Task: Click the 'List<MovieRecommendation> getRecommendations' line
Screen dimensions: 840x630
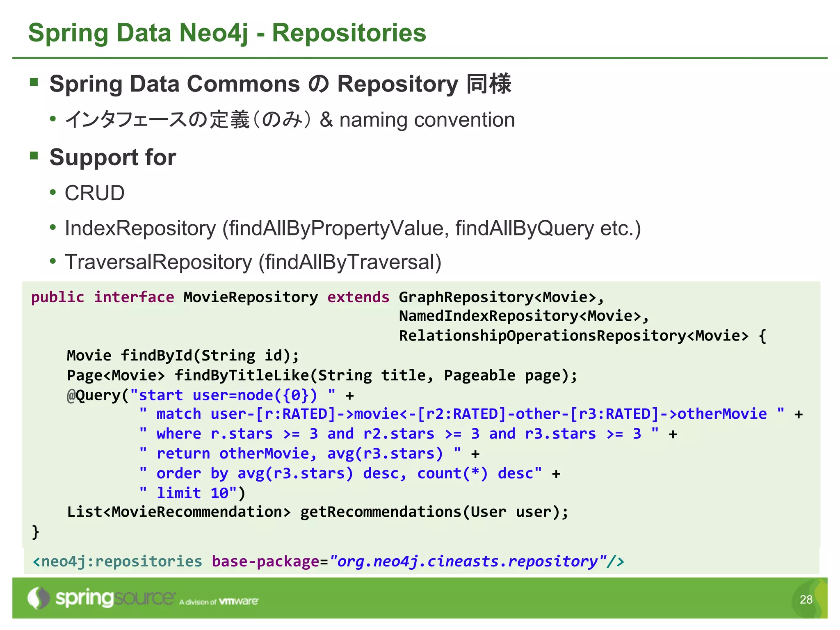Action: point(318,512)
